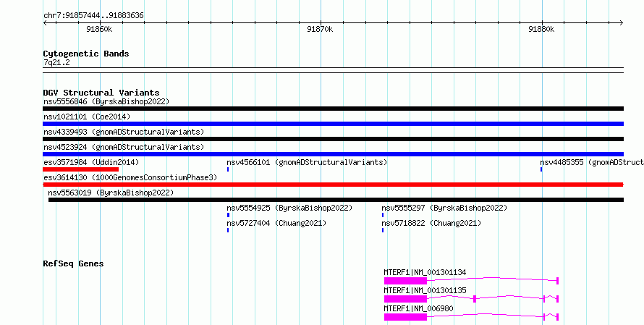644x325 pixels.
Task: Open the nsv5556846 (ByrskaBishop2022) label
Action: 106,101
